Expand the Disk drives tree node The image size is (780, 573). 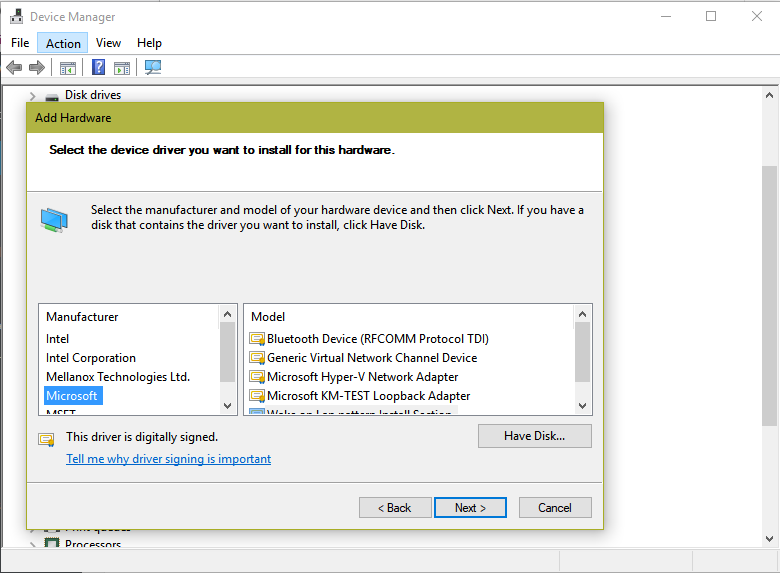[x=32, y=96]
